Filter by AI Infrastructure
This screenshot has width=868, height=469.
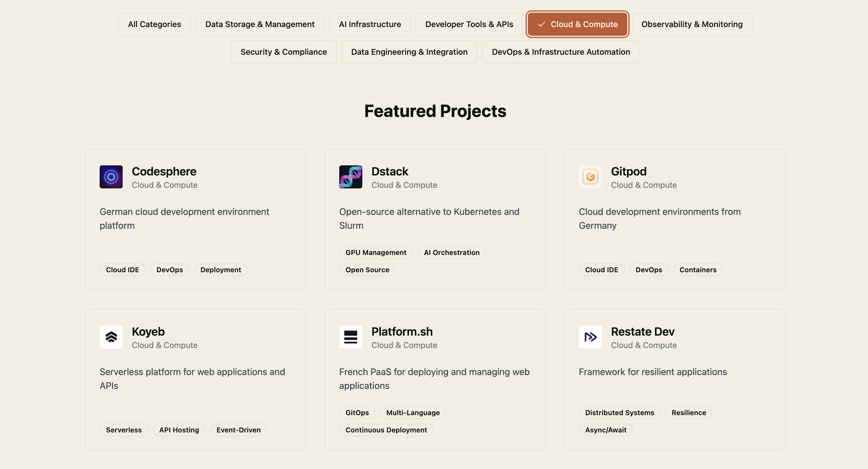pos(370,24)
